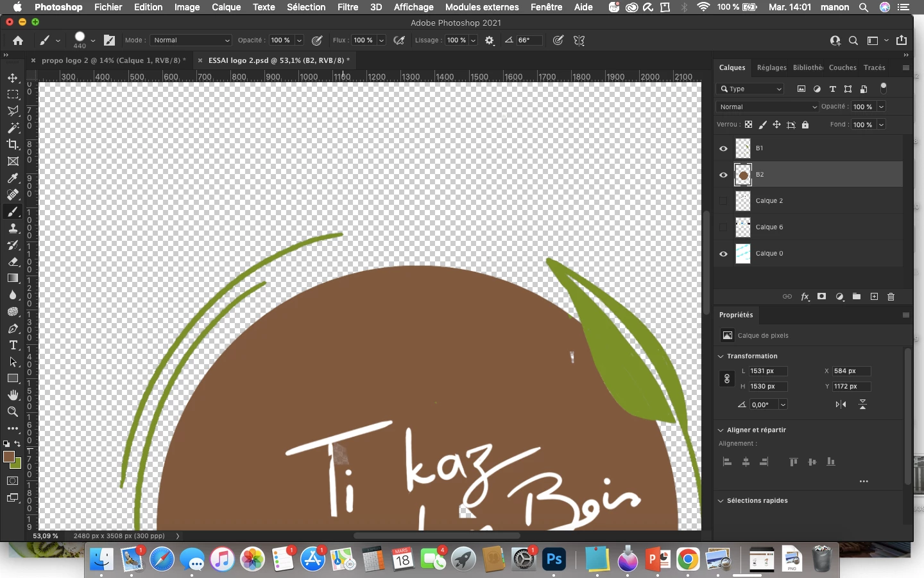
Task: Select the Pen tool
Action: (x=13, y=328)
